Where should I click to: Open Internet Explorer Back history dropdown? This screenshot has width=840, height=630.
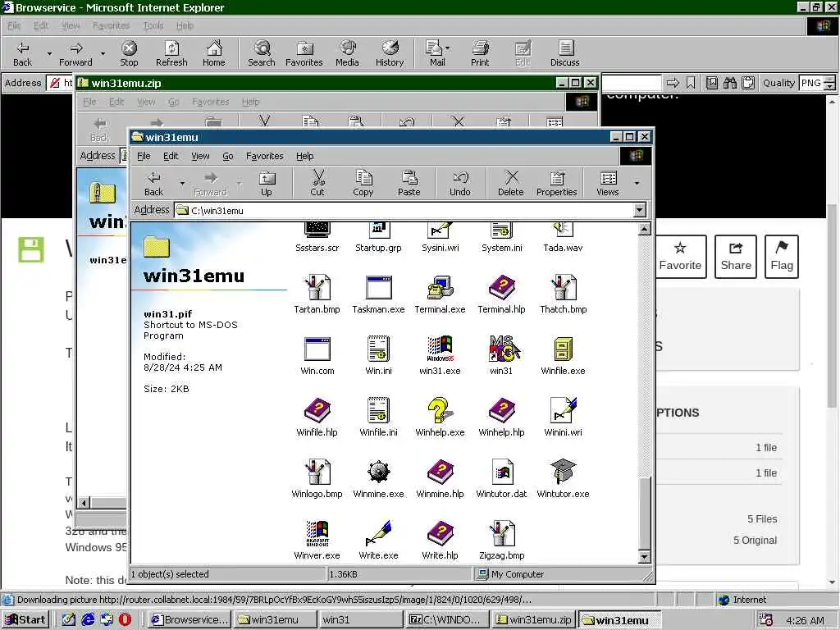click(x=49, y=54)
